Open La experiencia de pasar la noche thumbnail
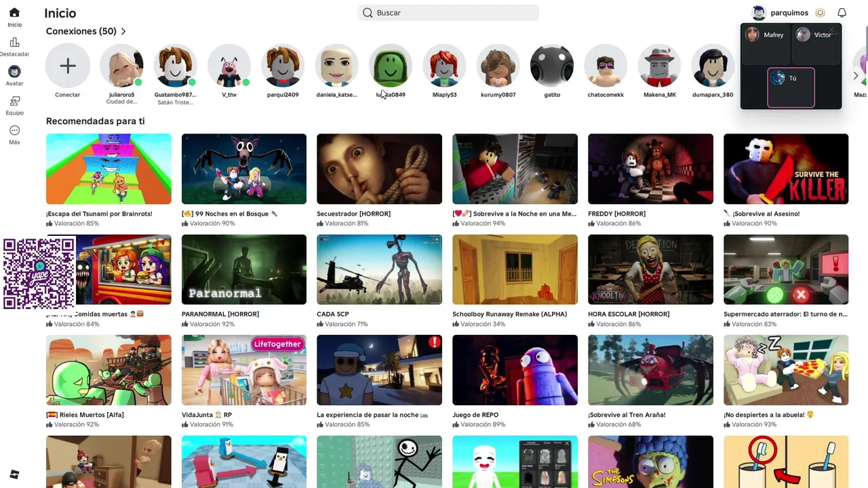Screen dimensions: 868x488 379,370
